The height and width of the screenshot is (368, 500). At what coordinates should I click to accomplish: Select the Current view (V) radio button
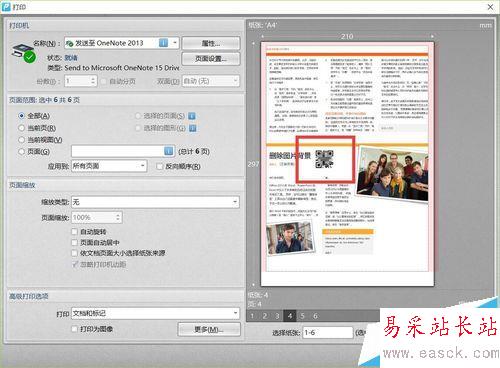[x=22, y=140]
